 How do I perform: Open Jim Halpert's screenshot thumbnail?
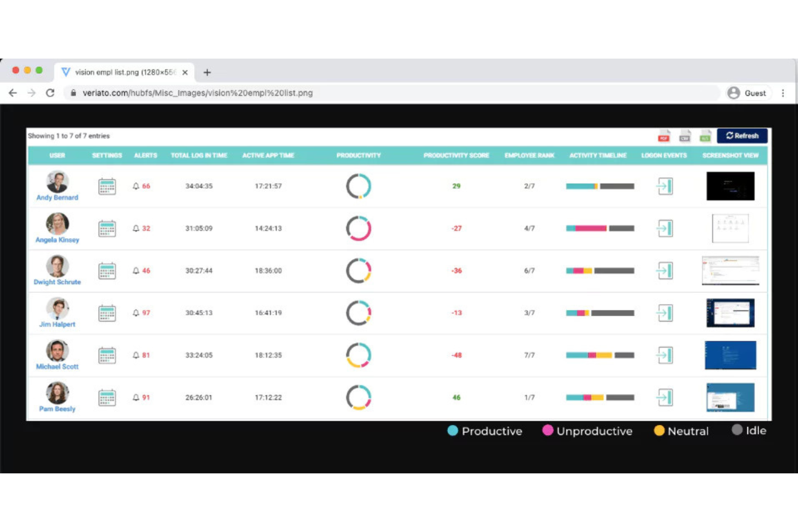pos(730,313)
